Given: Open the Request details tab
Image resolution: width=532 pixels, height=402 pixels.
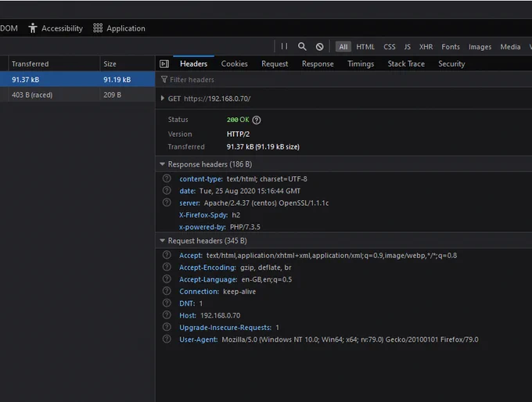Looking at the screenshot, I should [x=275, y=64].
